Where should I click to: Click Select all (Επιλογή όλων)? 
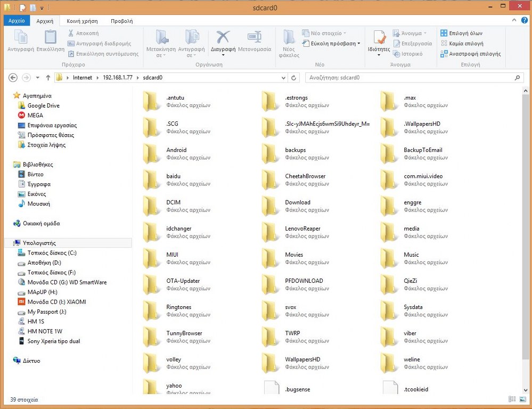(x=461, y=33)
